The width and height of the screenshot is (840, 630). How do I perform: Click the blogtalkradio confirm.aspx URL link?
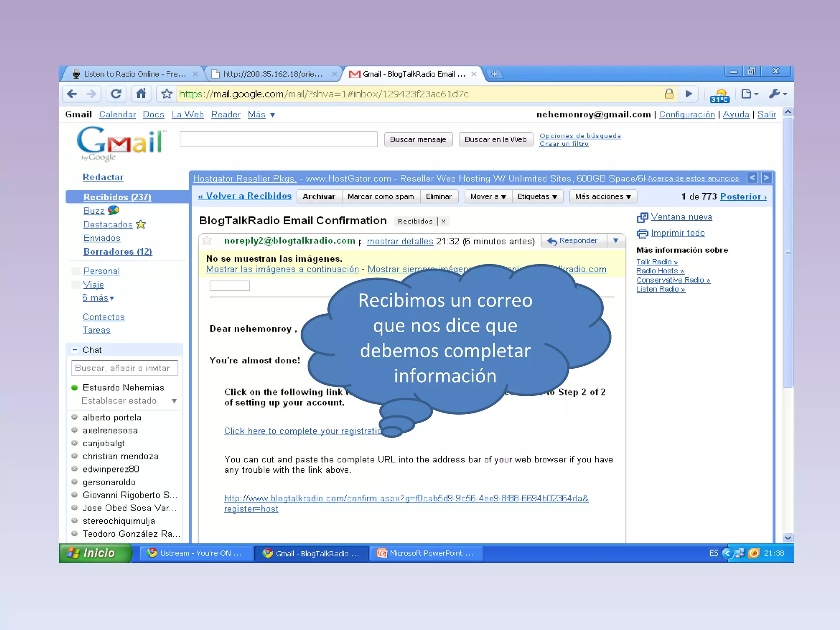click(x=406, y=503)
